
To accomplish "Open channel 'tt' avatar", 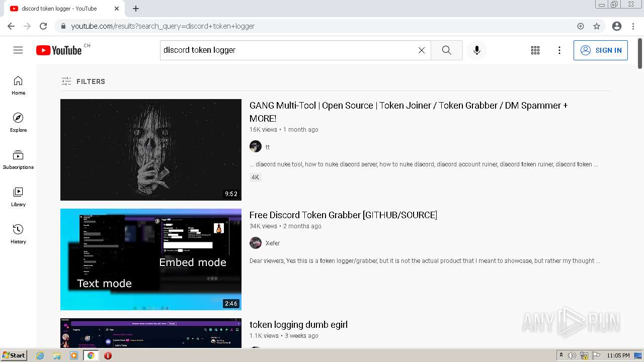I will (256, 146).
